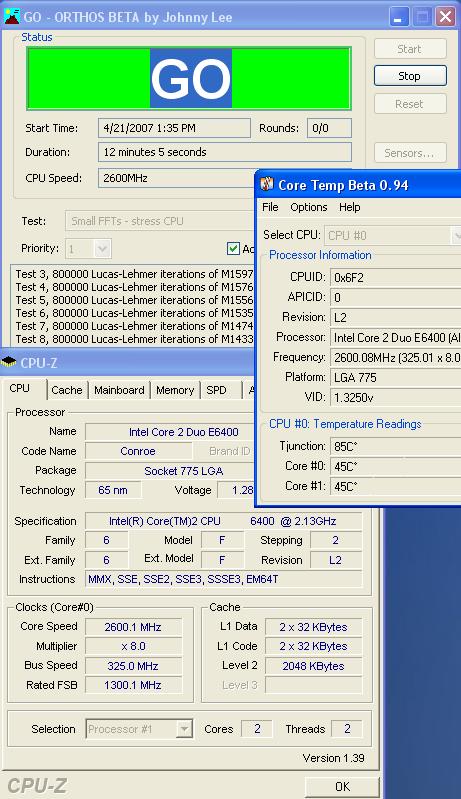Open the Select CPU dropdown in Core Temp
Viewport: 461px width, 799px height.
(392, 235)
